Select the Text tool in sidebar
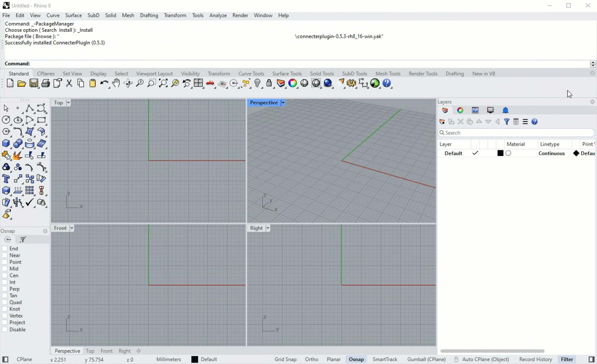The width and height of the screenshot is (597, 364). (x=6, y=179)
